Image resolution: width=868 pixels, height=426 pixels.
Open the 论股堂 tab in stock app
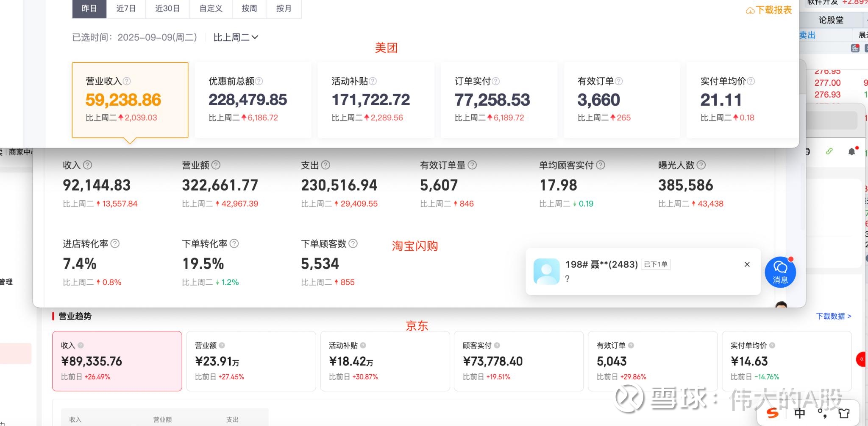coord(831,20)
